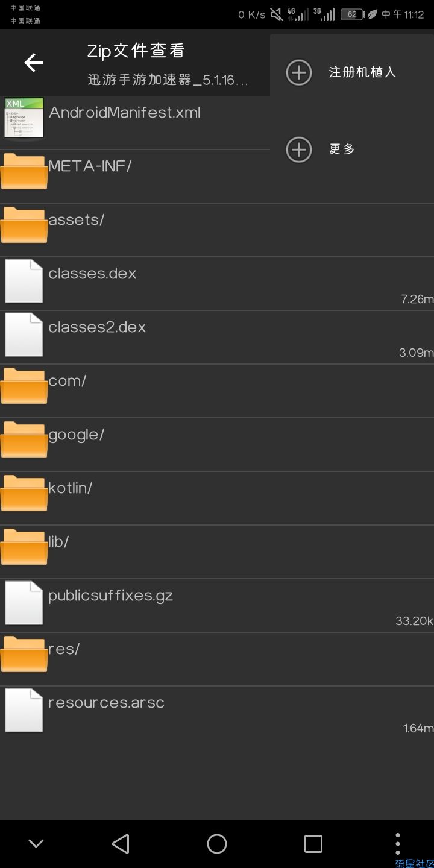Select resources.arsc file entry
Viewport: 434px width, 868px height.
click(217, 713)
